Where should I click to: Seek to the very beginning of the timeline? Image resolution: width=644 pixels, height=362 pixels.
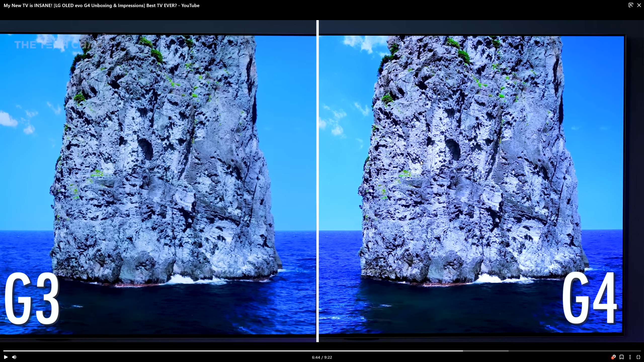[4, 351]
